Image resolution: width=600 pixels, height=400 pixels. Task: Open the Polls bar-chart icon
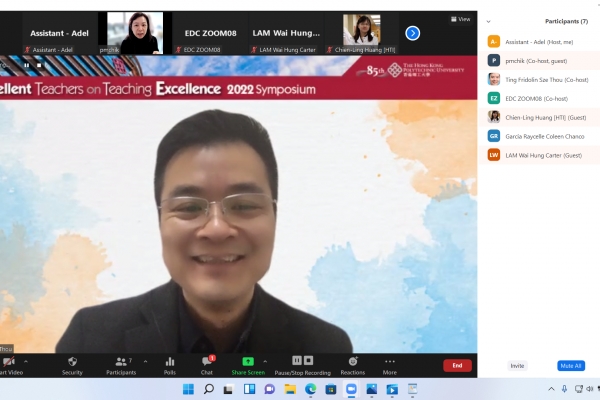point(170,361)
